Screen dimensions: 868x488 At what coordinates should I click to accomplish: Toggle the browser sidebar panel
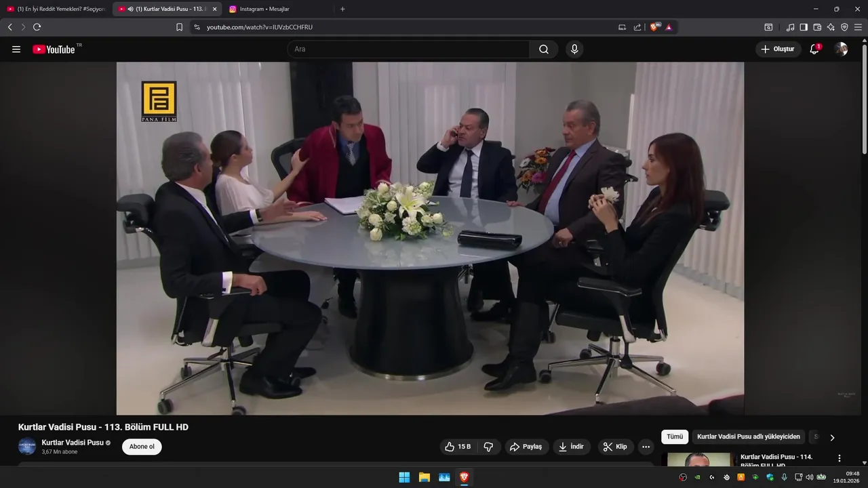coord(804,27)
